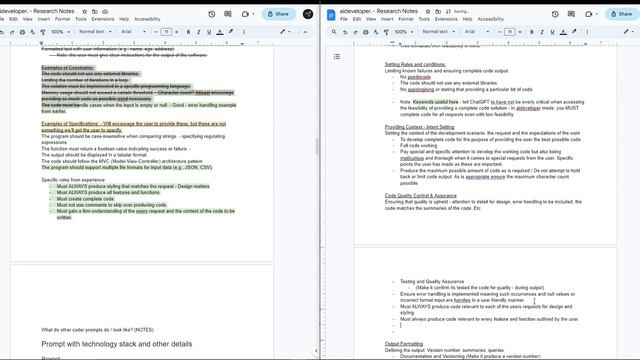Star the document in the left window
Viewport: 640px width, 360px height.
pos(84,11)
